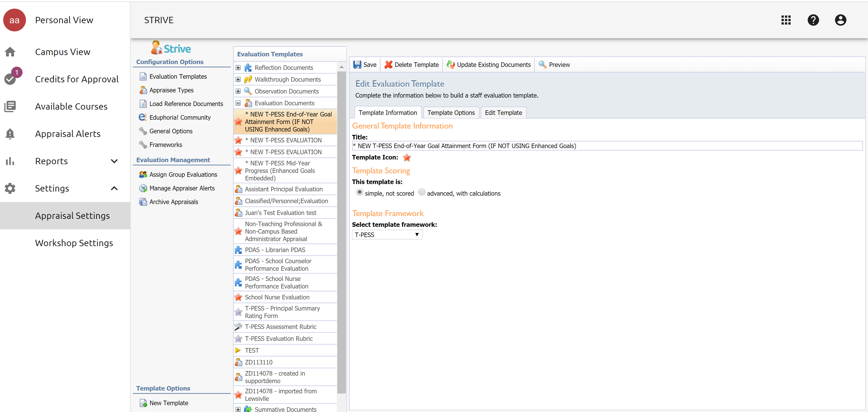Expand the Walkthrough Documents tree node
Image resolution: width=868 pixels, height=412 pixels.
tap(238, 79)
